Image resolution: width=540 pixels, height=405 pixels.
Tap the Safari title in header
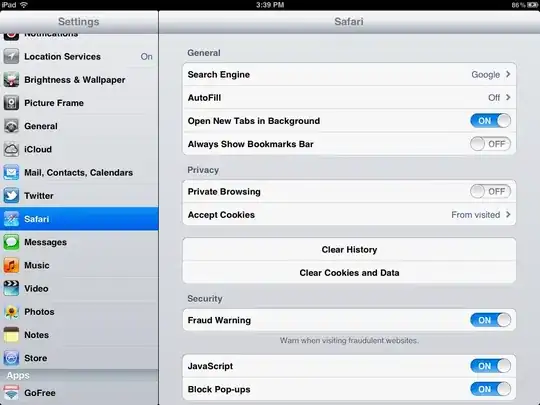pyautogui.click(x=349, y=21)
